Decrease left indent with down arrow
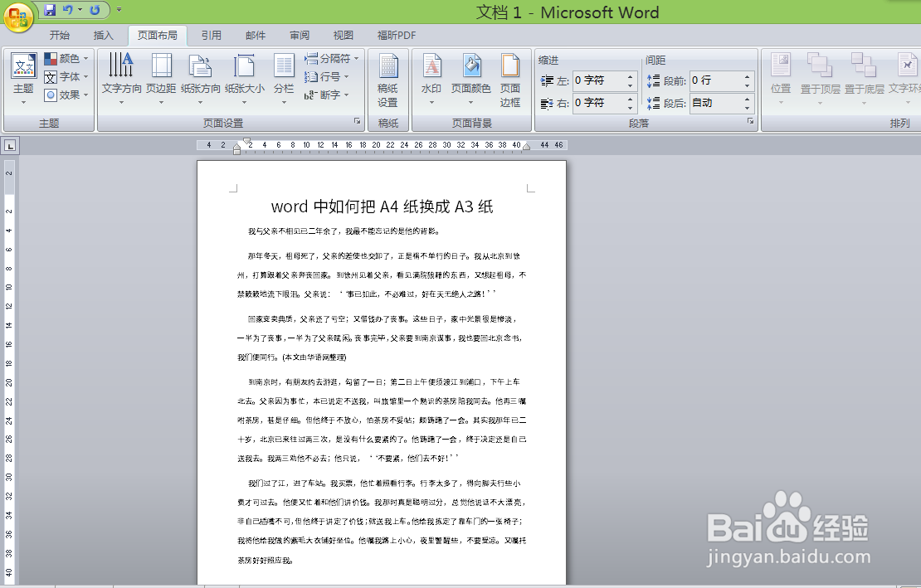The width and height of the screenshot is (921, 588). click(x=631, y=85)
